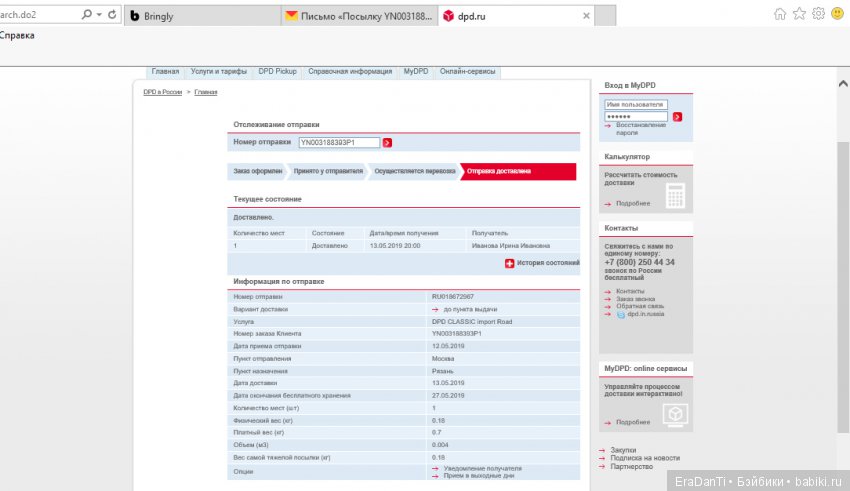Click the yellow smiley feedback icon

click(837, 14)
